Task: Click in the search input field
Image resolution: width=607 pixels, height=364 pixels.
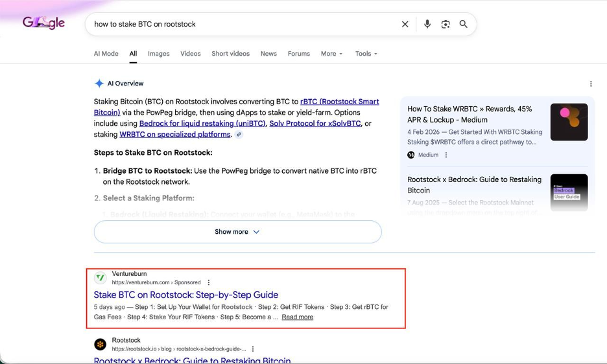Action: 244,24
